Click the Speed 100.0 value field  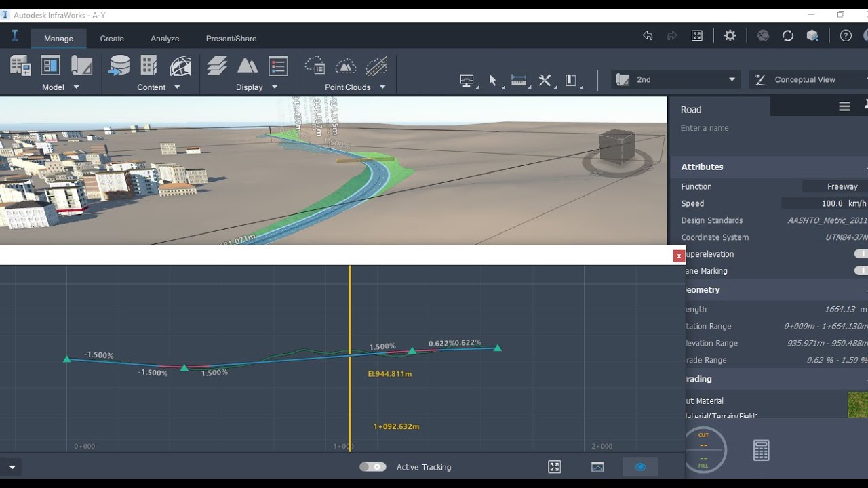coord(824,203)
